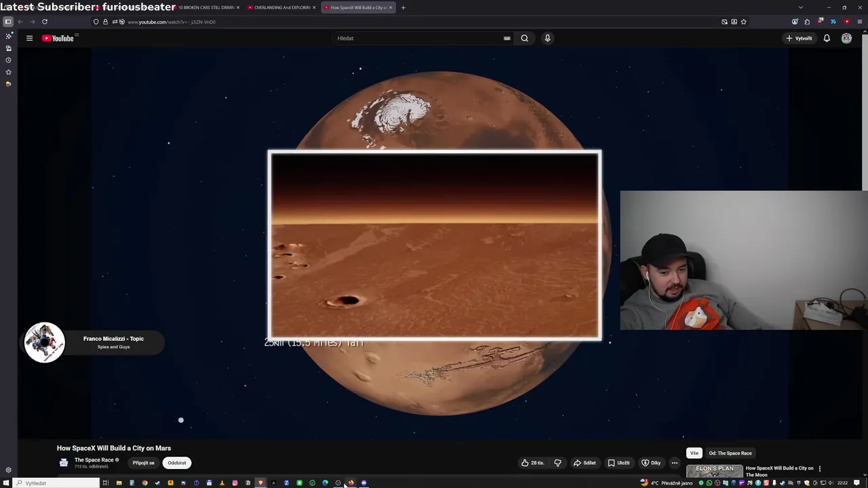Open Task View on the taskbar
The width and height of the screenshot is (868, 488).
pos(105,483)
